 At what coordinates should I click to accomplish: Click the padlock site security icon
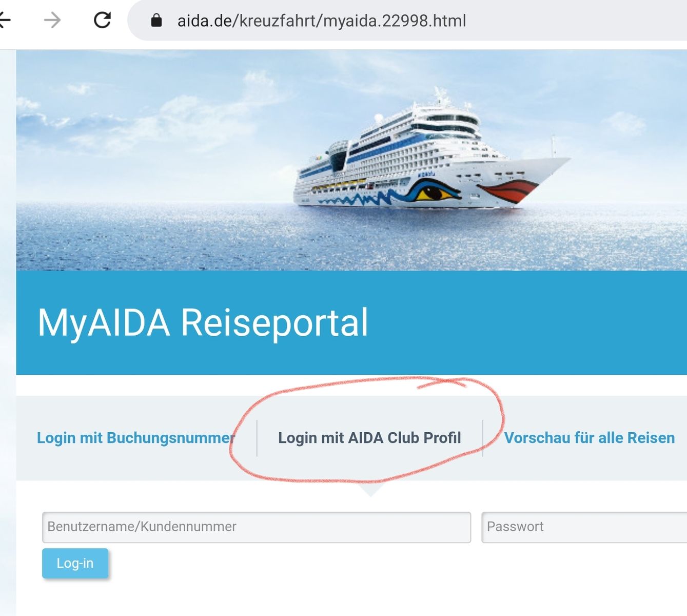pyautogui.click(x=156, y=21)
